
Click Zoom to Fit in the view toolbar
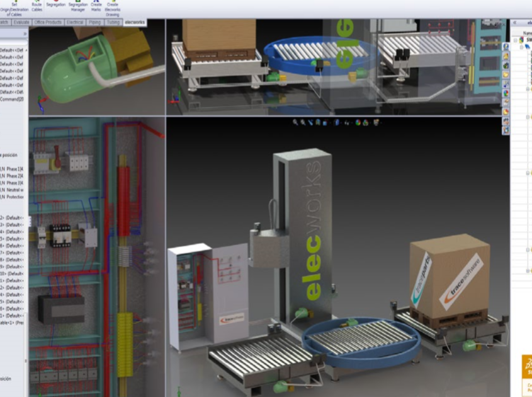pyautogui.click(x=295, y=122)
